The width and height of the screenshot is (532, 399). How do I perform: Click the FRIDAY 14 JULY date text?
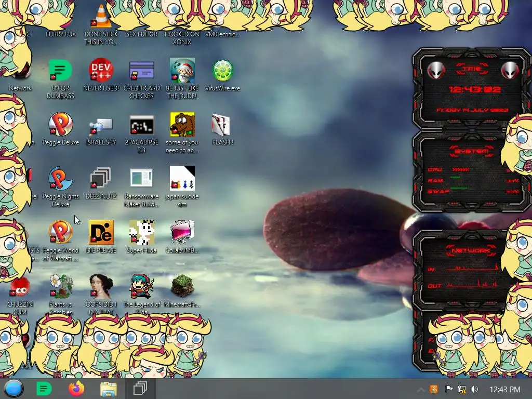coord(472,110)
